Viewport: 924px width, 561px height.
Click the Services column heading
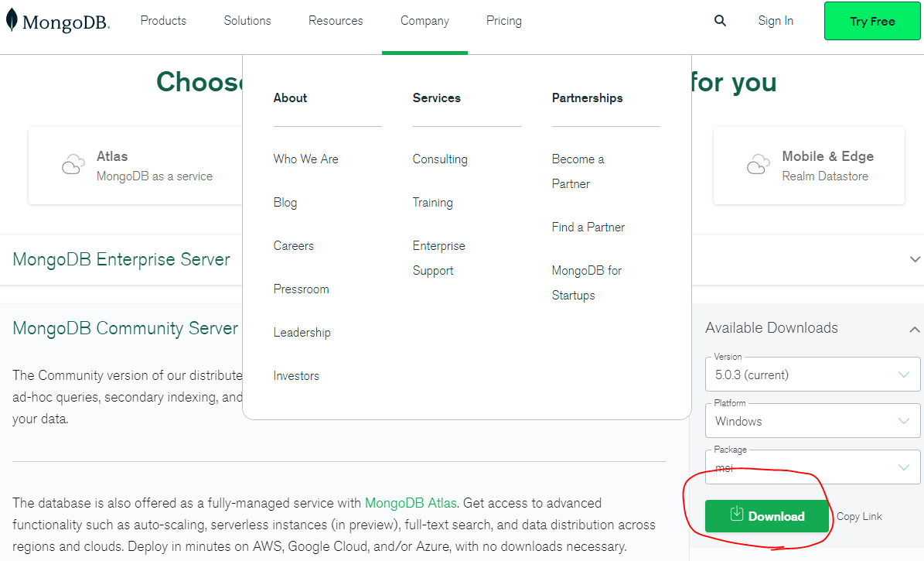437,98
